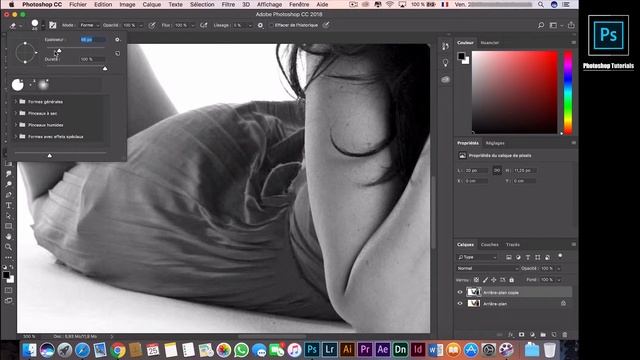
Task: Open Lightroom from the Dock
Action: pyautogui.click(x=329, y=350)
